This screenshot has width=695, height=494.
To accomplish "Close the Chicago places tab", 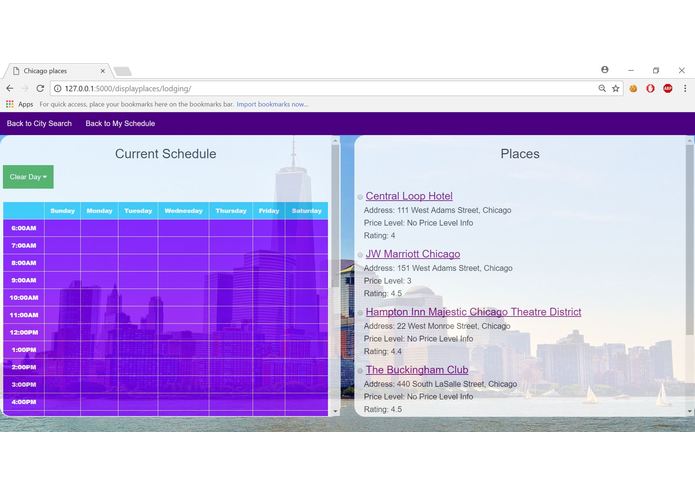I will coord(102,71).
